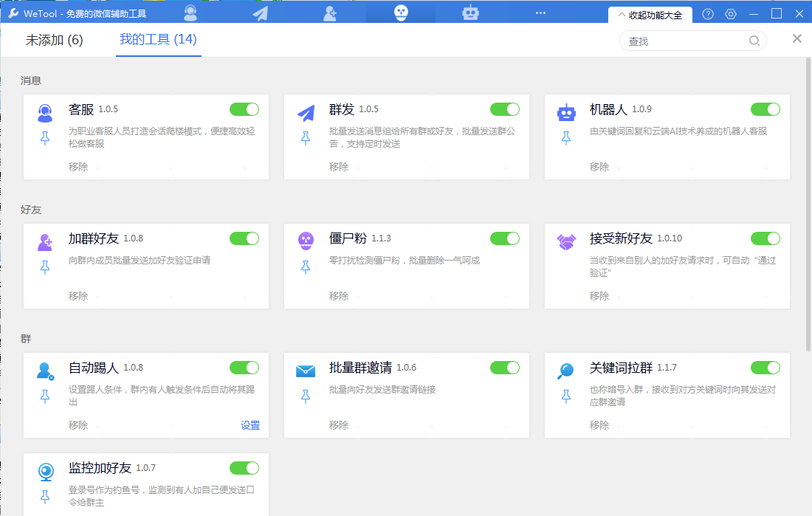Image resolution: width=812 pixels, height=516 pixels.
Task: Open the mass-send paper plane icon in title bar
Action: [x=260, y=13]
